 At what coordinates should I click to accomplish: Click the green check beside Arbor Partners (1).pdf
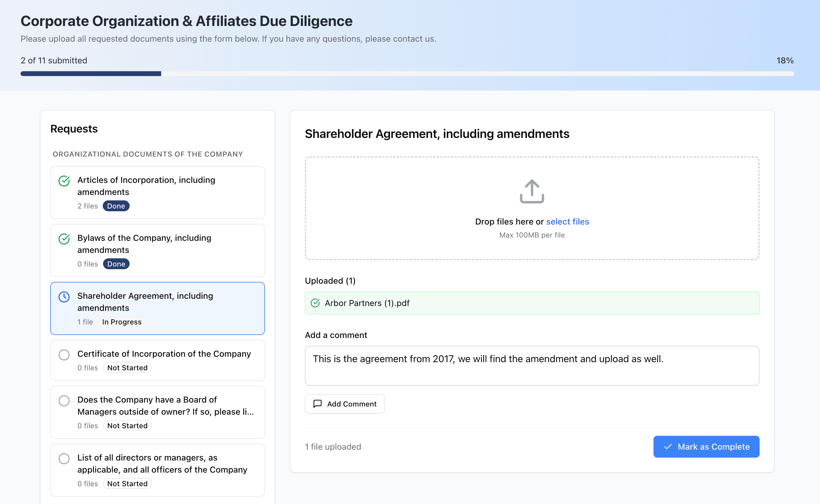[316, 303]
